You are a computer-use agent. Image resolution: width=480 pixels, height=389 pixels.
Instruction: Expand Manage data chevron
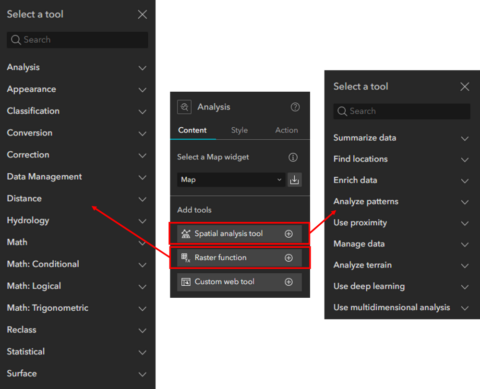point(465,245)
